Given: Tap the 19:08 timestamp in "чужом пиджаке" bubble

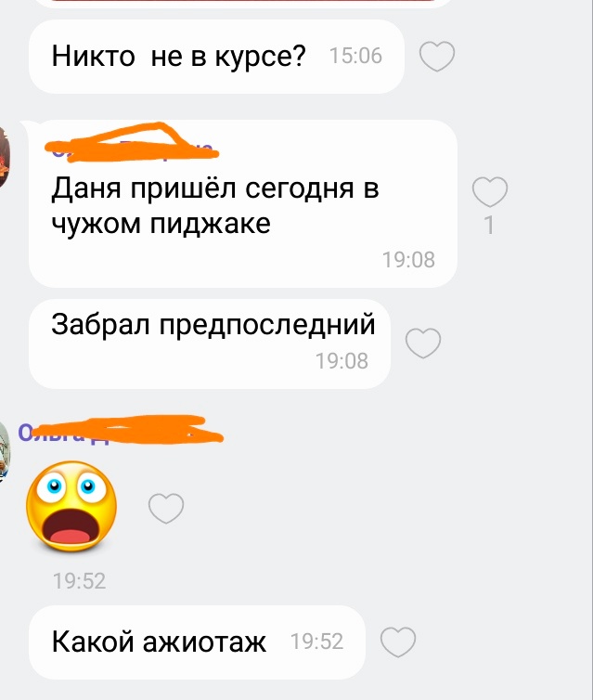Looking at the screenshot, I should (x=408, y=260).
